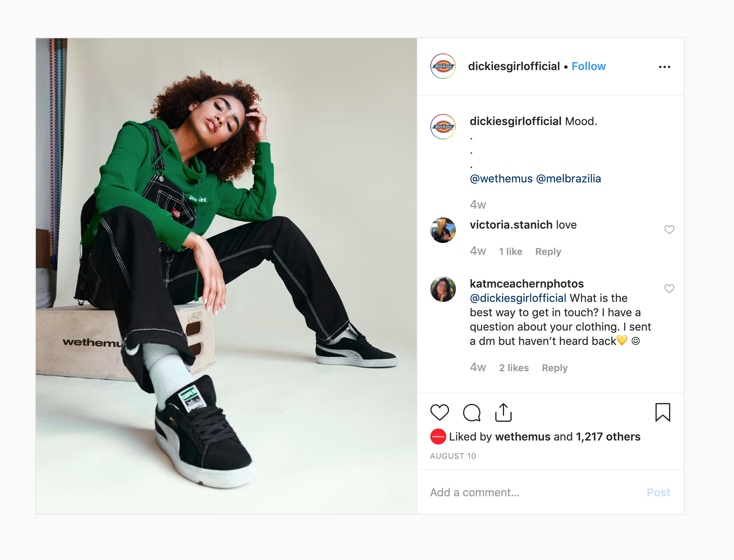The height and width of the screenshot is (560, 734).
Task: Open katmceachernphotos's profile picture
Action: [x=443, y=289]
